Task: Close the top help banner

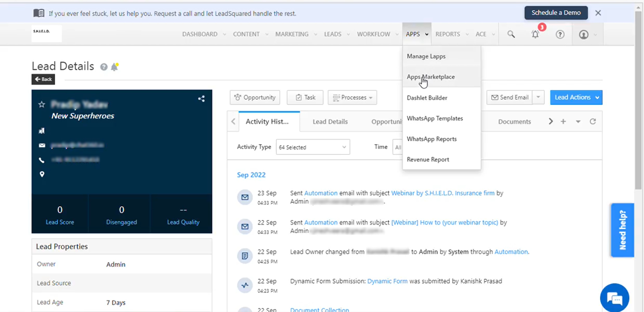Action: pos(598,13)
